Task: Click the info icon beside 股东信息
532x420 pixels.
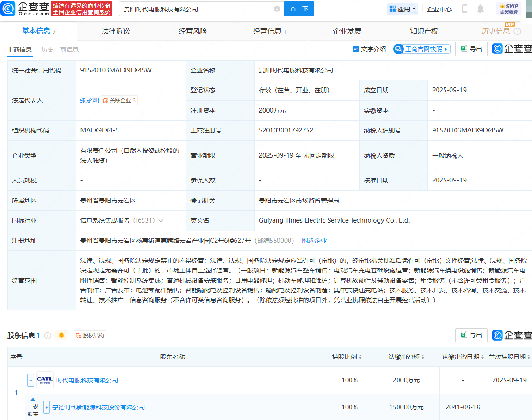Action: click(x=48, y=336)
